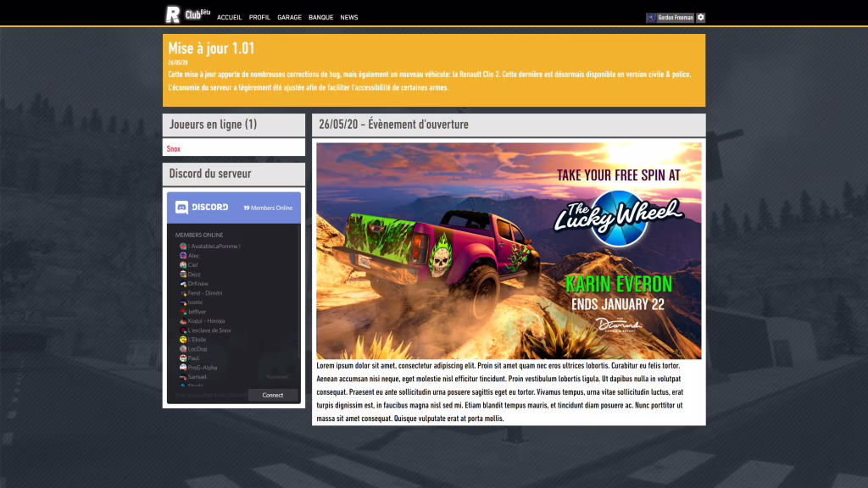Open the settings gear icon
Screen dimensions: 868x488
click(701, 18)
